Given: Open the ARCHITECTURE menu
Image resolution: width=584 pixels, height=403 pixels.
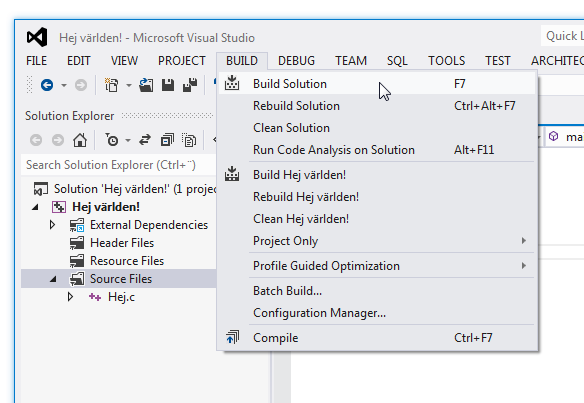Looking at the screenshot, I should (x=557, y=61).
